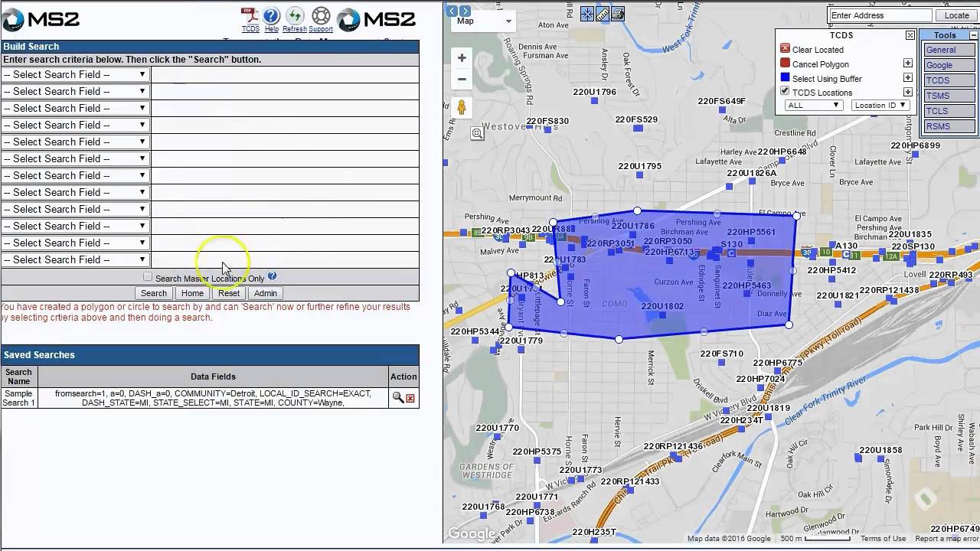Delete Sample Search 1 with red X

tap(410, 399)
